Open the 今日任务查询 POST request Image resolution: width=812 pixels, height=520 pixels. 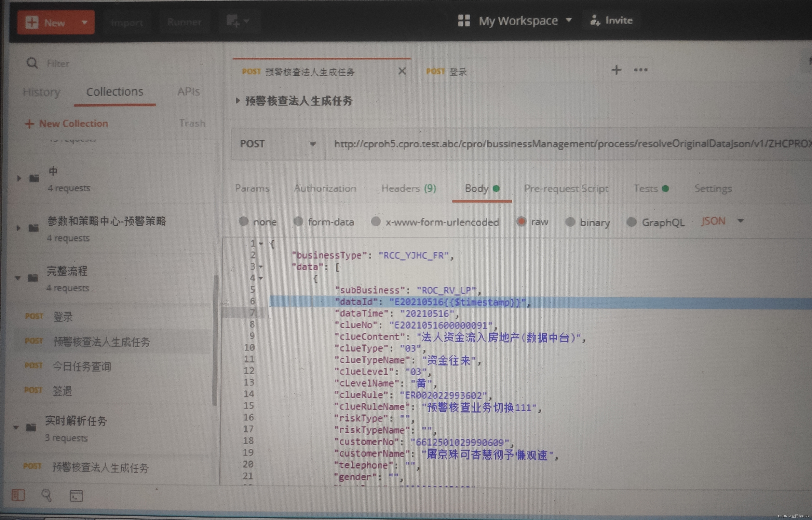tap(82, 366)
